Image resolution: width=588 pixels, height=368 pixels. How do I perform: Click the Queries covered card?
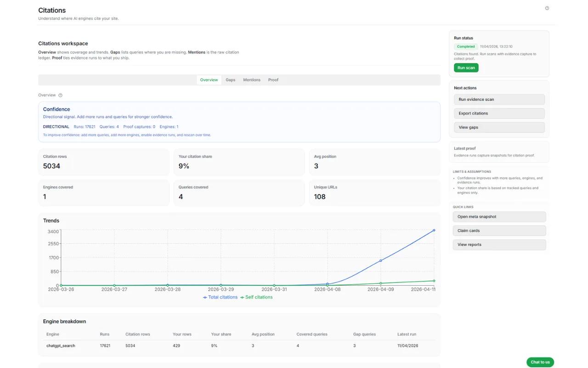pyautogui.click(x=239, y=193)
